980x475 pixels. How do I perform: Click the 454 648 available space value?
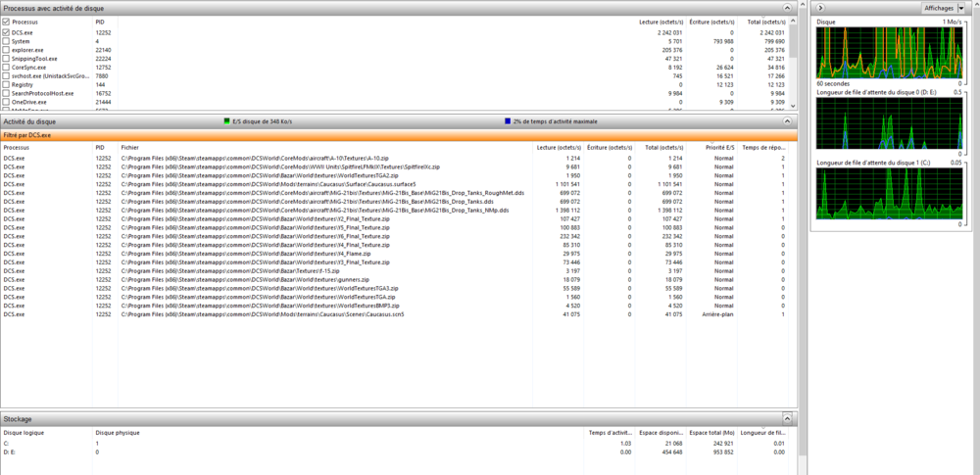tap(672, 451)
